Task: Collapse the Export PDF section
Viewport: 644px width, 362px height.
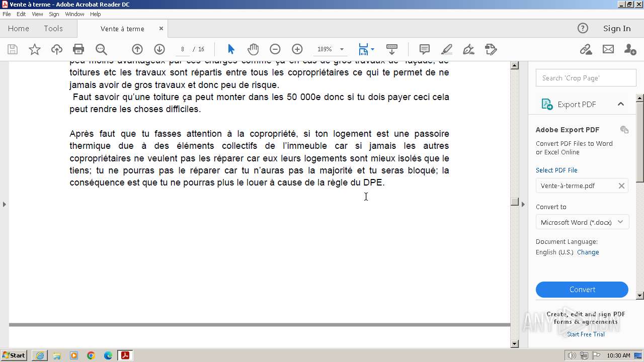Action: pos(621,104)
